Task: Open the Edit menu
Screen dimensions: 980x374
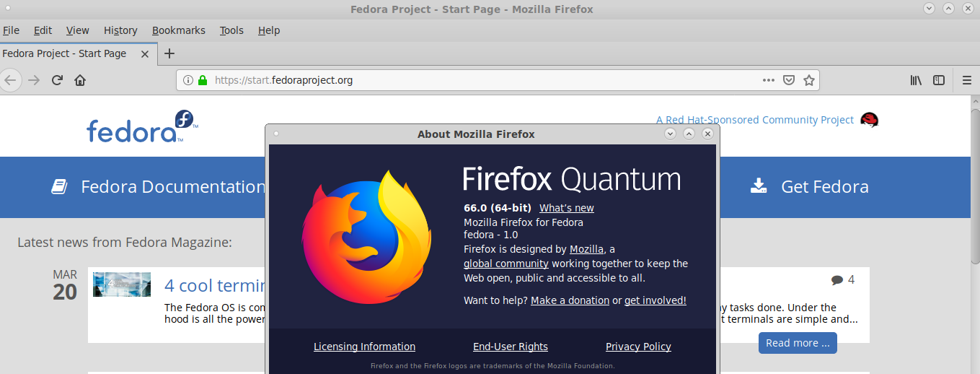Action: click(43, 30)
